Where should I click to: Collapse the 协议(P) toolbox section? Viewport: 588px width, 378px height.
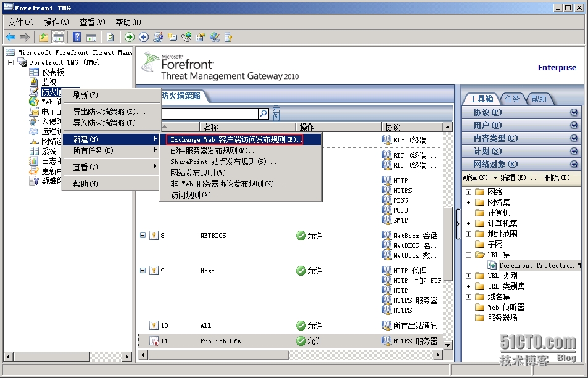coord(574,112)
